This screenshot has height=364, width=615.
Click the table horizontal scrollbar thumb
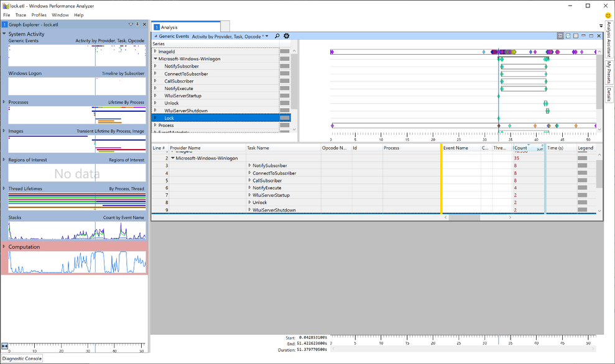click(465, 217)
